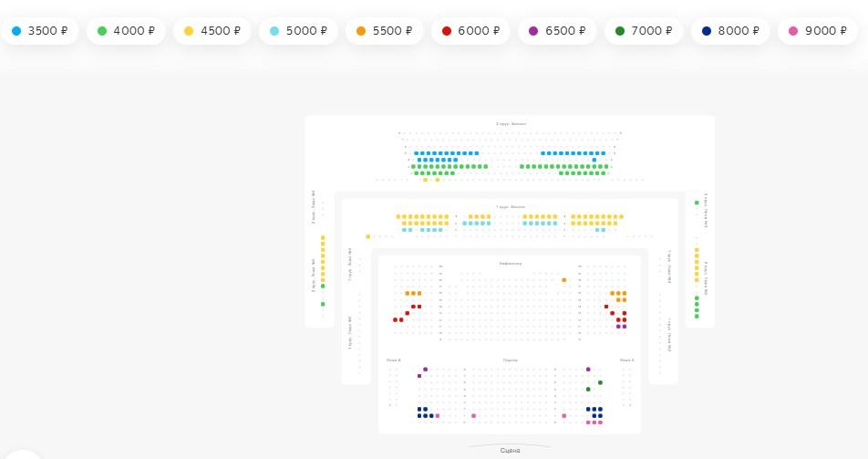The height and width of the screenshot is (459, 868).
Task: Choose the lowest isolated green seat in left loge
Action: pos(323,304)
